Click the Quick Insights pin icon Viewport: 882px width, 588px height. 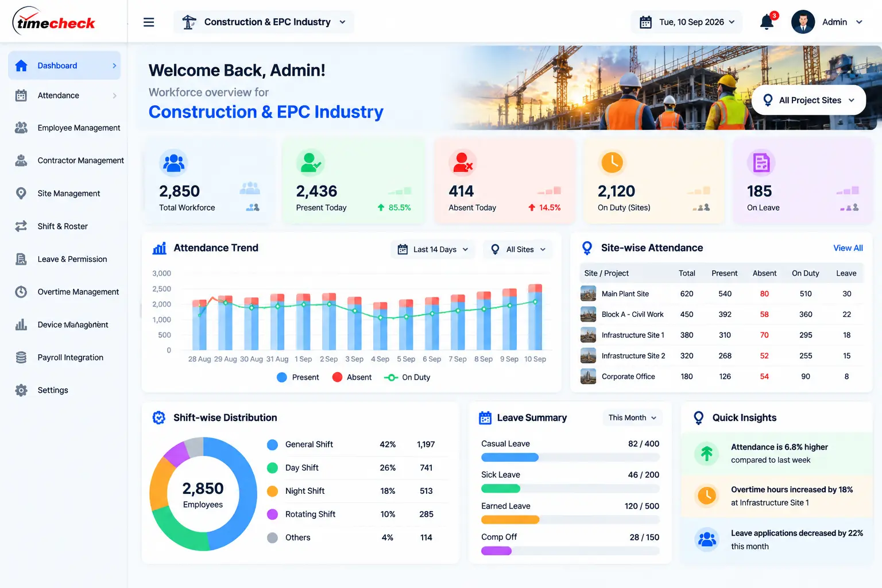tap(699, 417)
